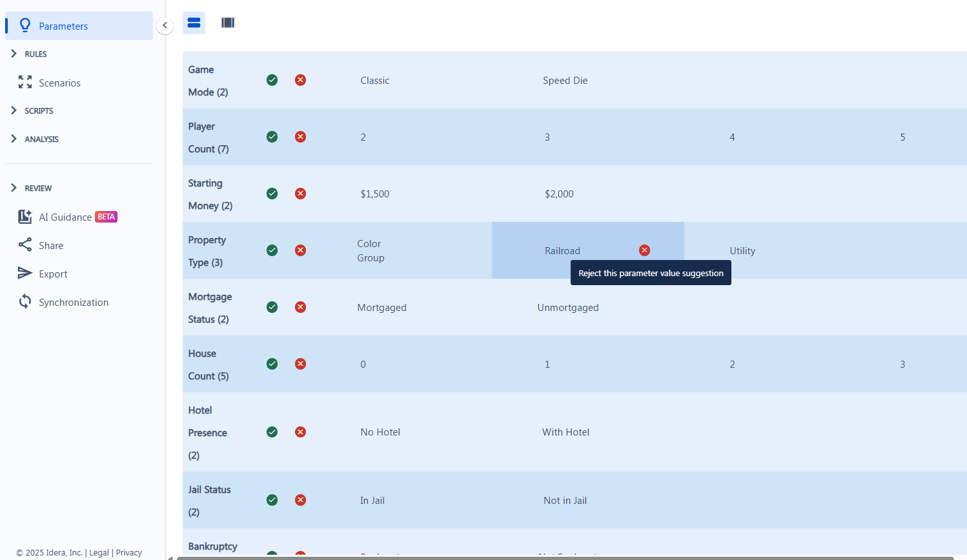Switch to the column layout view icon
The height and width of the screenshot is (560, 967).
pyautogui.click(x=228, y=23)
